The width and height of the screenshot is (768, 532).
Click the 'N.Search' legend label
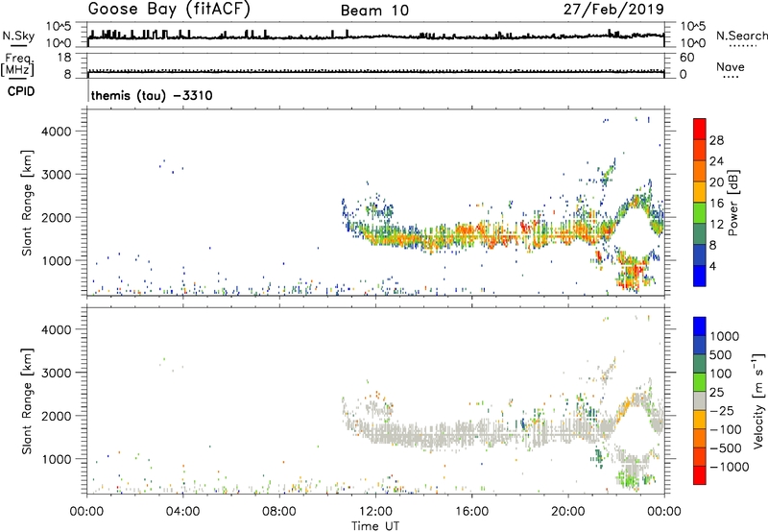tap(741, 36)
